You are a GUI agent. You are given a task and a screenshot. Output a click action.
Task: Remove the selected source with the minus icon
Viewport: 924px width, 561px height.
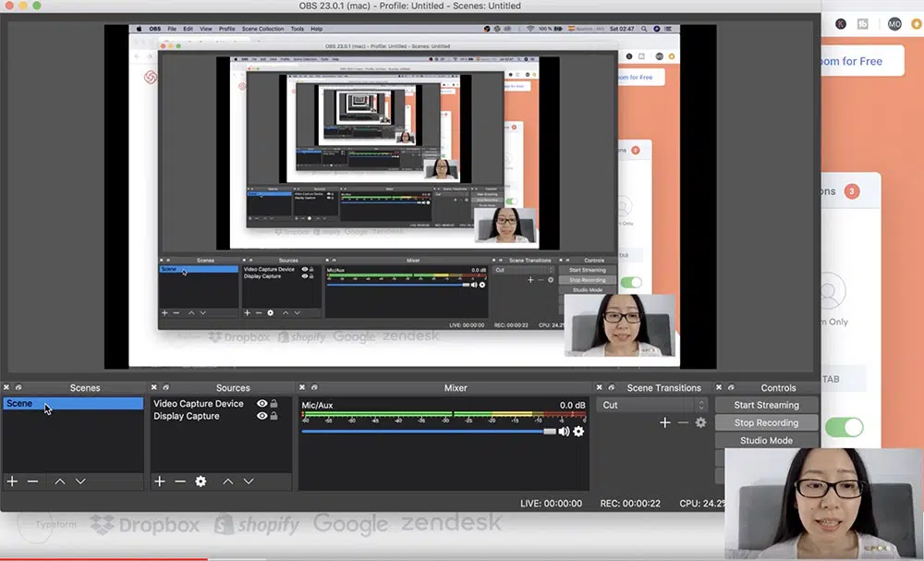tap(180, 482)
